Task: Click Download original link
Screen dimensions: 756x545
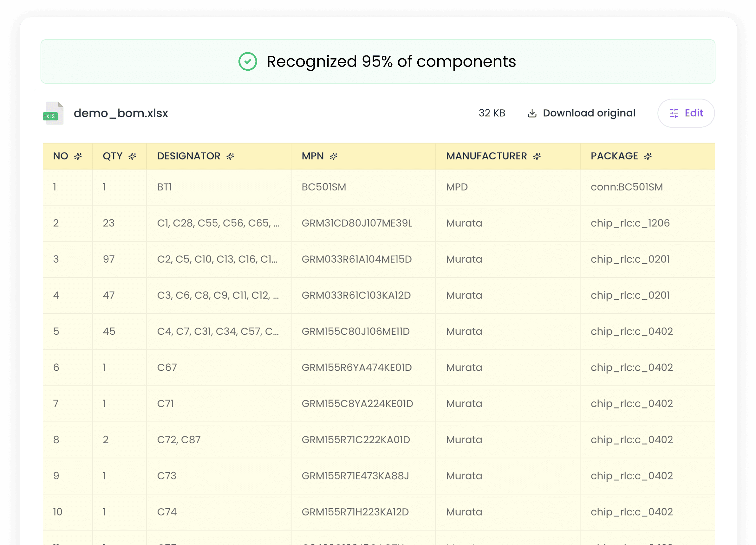Action: [581, 113]
